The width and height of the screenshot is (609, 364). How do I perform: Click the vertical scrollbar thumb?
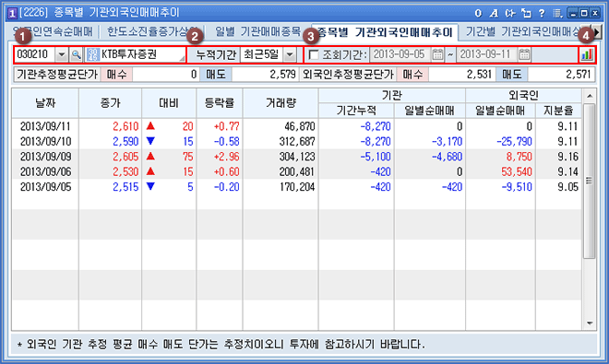click(x=590, y=181)
